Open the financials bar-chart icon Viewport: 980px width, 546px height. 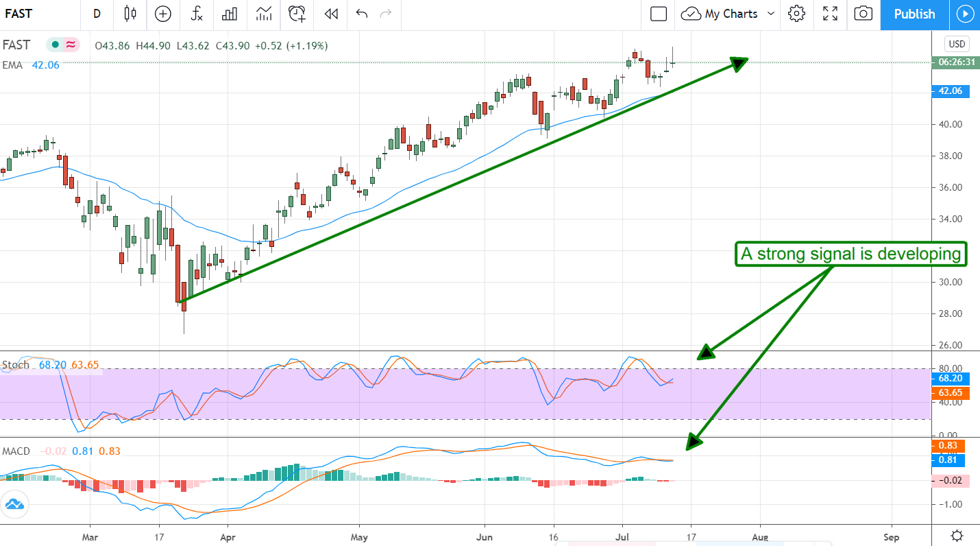[x=230, y=14]
